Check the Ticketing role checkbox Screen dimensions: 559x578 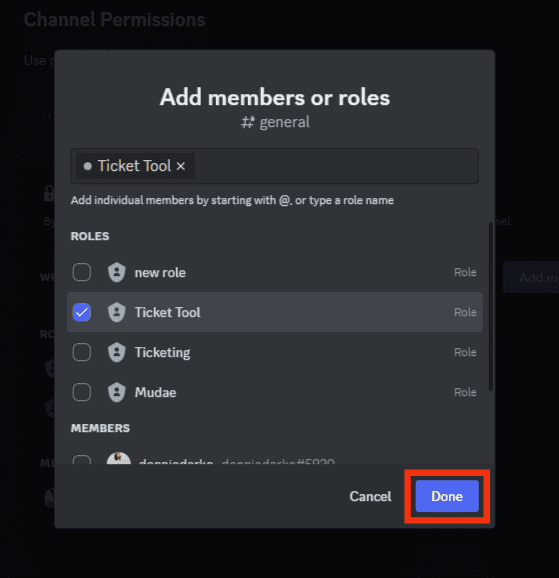tap(82, 352)
